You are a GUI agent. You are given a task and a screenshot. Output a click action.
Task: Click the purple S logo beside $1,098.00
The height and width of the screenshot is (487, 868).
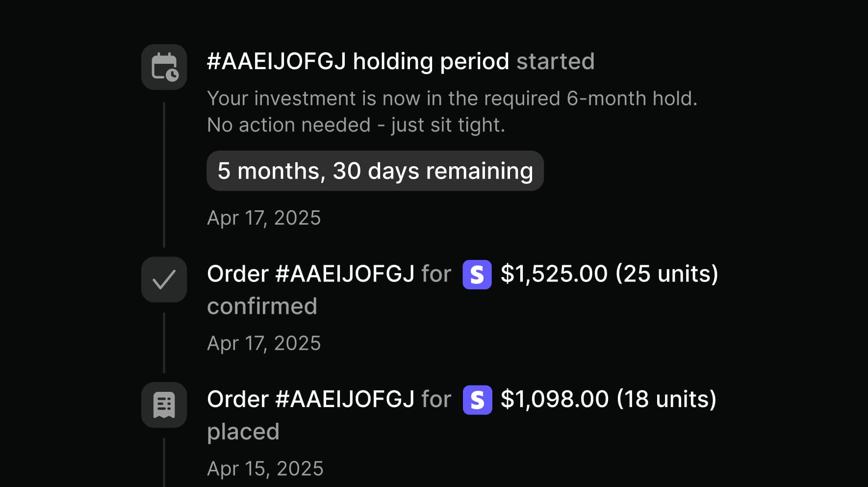(x=477, y=400)
